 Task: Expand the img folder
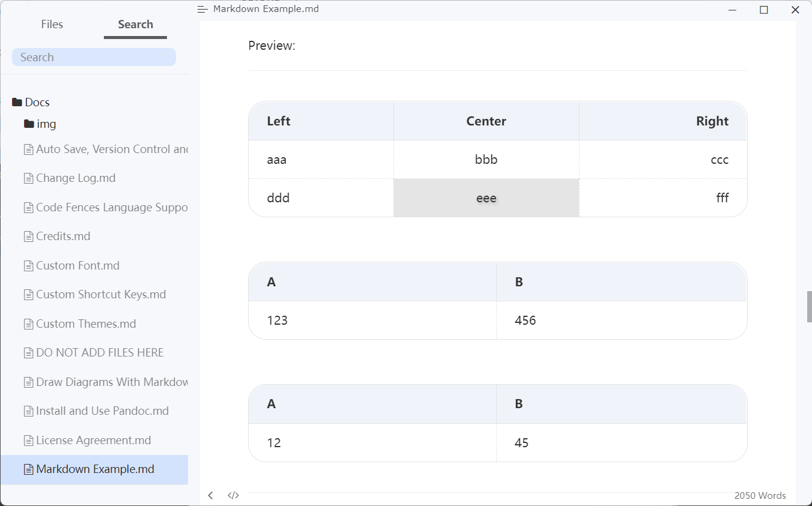(40, 124)
